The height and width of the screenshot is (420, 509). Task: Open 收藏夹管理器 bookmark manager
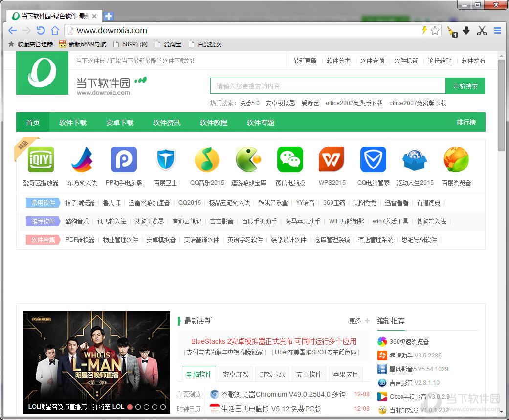[x=30, y=44]
